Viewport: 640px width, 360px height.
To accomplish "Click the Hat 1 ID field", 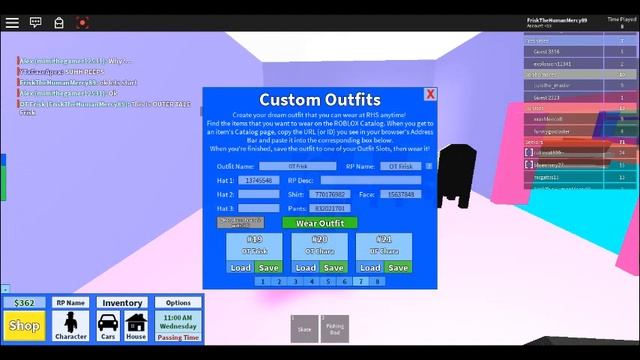I will coord(259,180).
